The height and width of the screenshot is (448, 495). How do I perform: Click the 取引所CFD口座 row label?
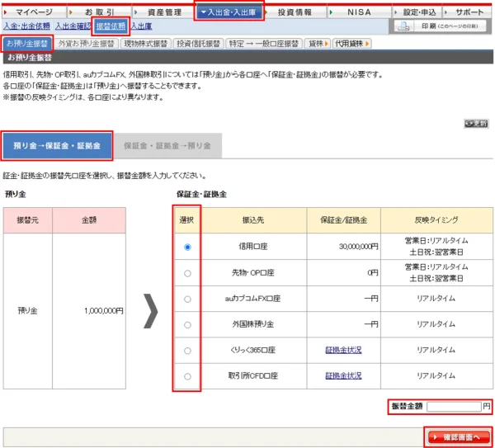253,375
